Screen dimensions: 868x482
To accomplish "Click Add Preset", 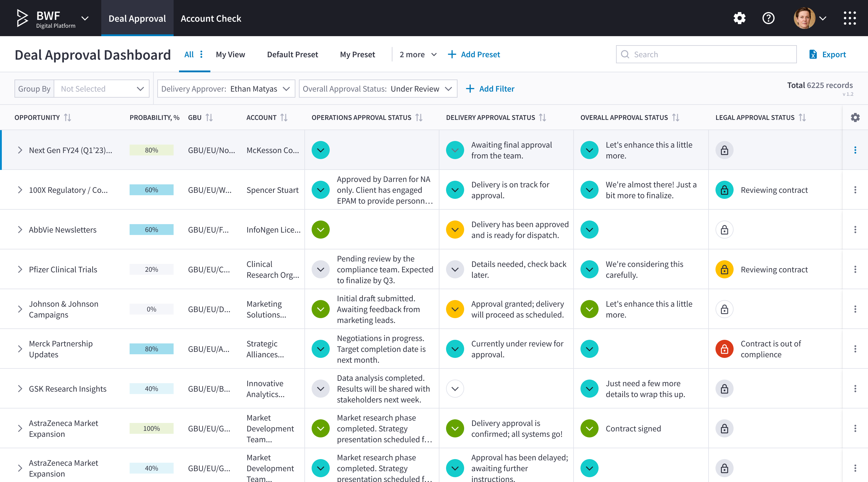I will tap(474, 54).
